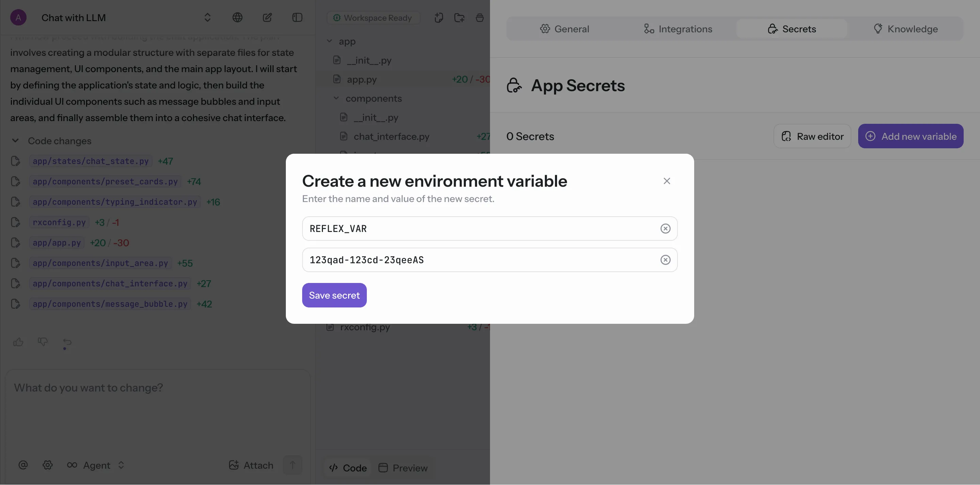Click the @ mention icon
The image size is (980, 485).
point(23,465)
